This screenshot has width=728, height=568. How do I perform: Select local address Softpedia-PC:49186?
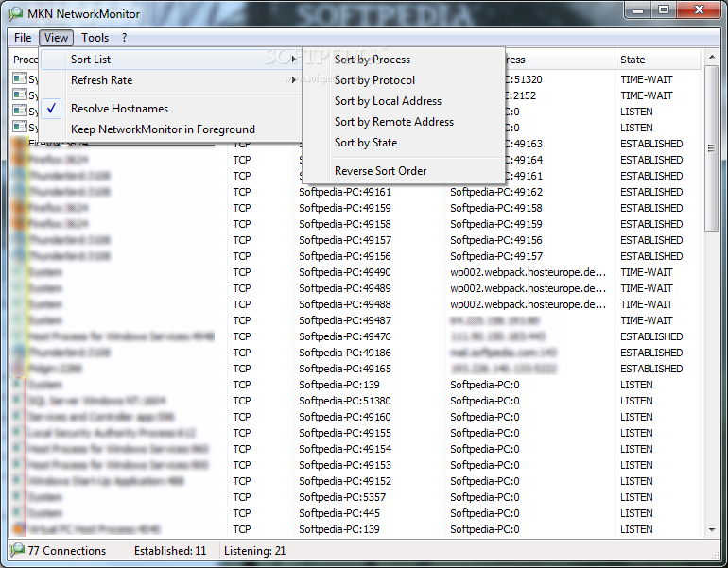pos(345,353)
